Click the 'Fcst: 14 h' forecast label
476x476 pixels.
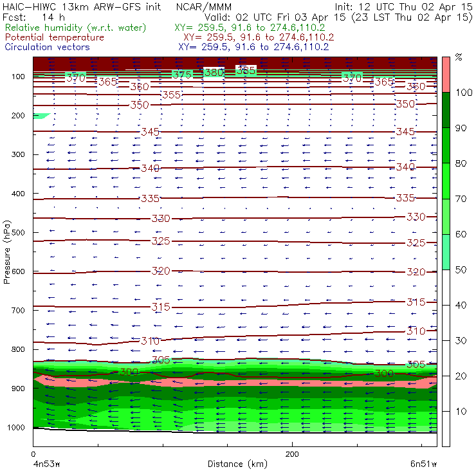click(33, 17)
